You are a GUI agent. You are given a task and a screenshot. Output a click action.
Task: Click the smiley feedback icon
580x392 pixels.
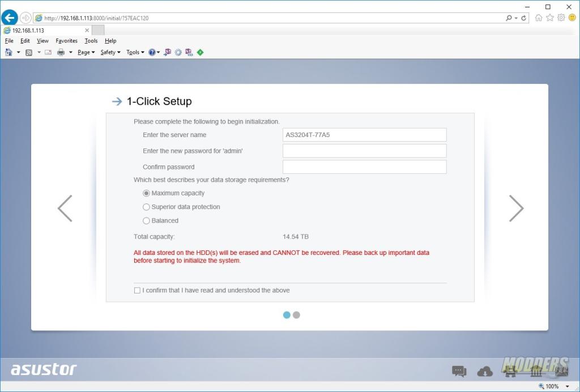click(572, 18)
